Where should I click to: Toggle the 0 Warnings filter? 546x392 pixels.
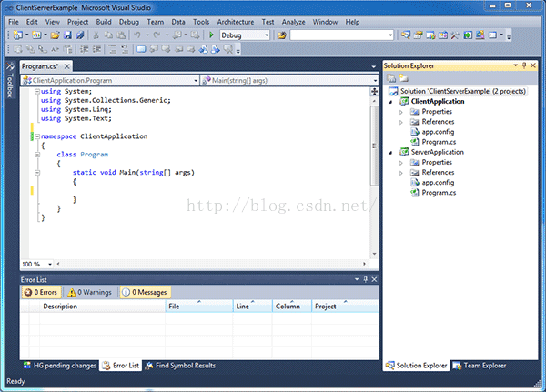point(90,292)
